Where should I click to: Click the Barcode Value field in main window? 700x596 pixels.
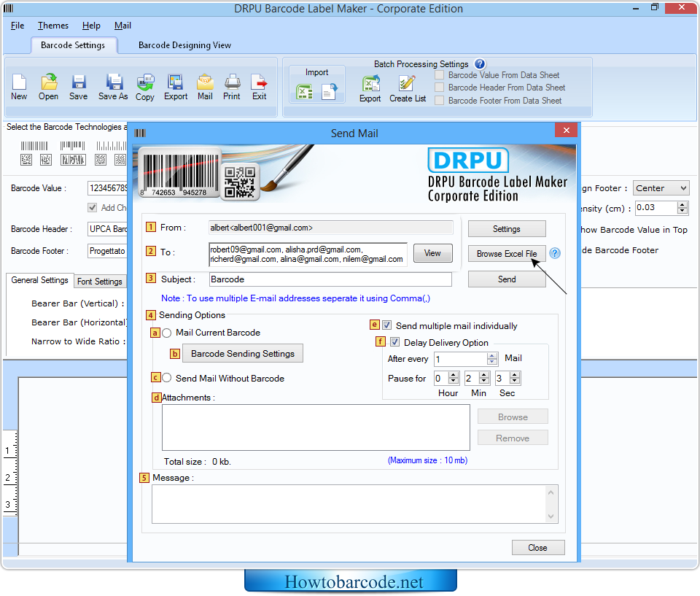(x=108, y=188)
